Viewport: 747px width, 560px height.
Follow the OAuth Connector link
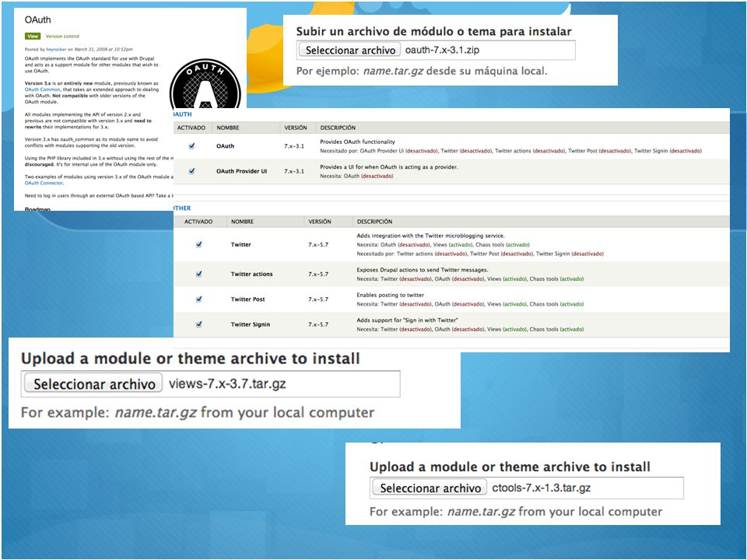[44, 183]
